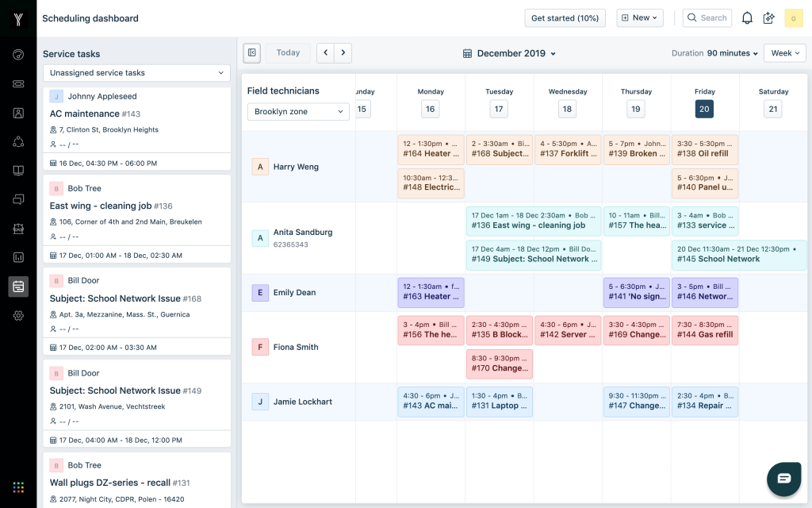This screenshot has width=812, height=508.
Task: Click the apps grid icon at bottom left
Action: pos(18,487)
